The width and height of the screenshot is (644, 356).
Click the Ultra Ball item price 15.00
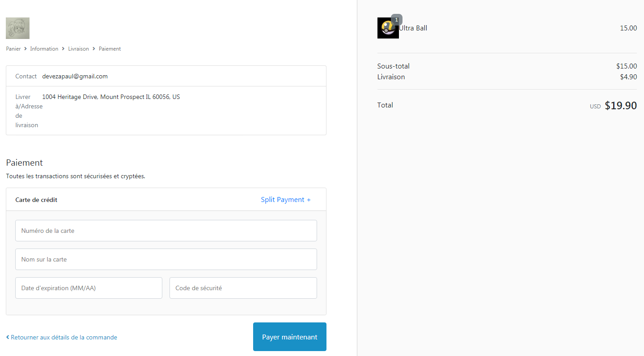628,28
